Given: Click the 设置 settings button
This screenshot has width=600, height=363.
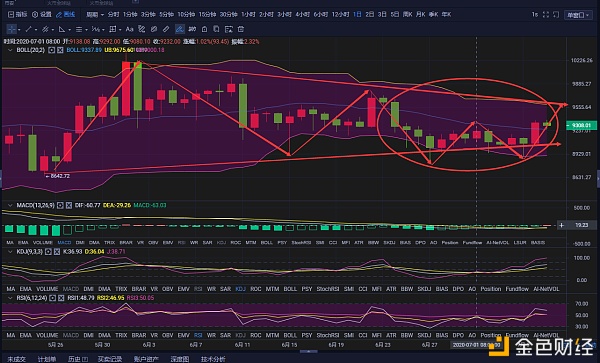Looking at the screenshot, I should (x=42, y=15).
